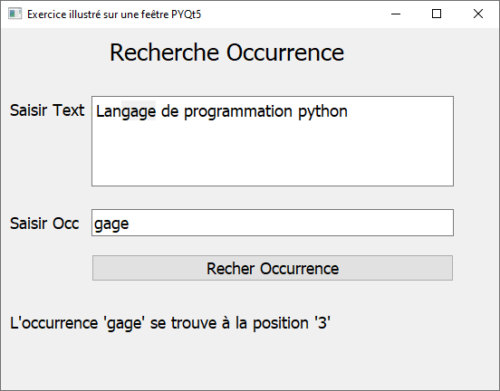Click the position number '3' in result
The height and width of the screenshot is (391, 500).
click(x=322, y=323)
